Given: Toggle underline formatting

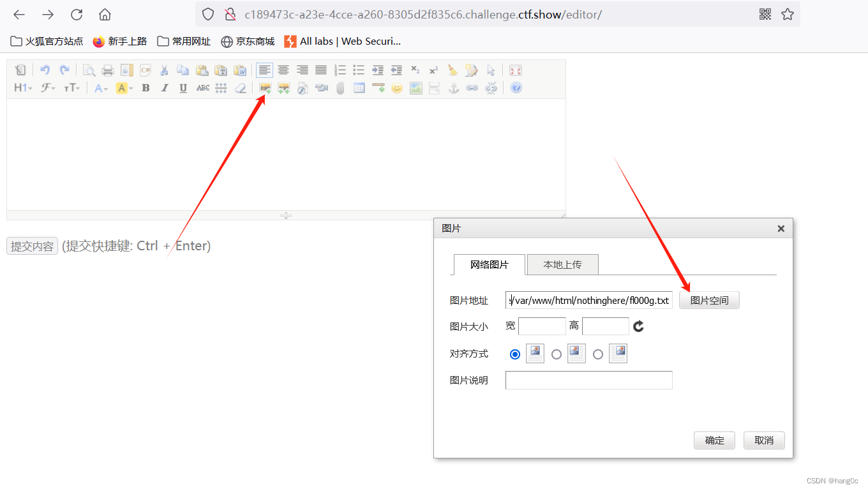Looking at the screenshot, I should click(x=183, y=88).
